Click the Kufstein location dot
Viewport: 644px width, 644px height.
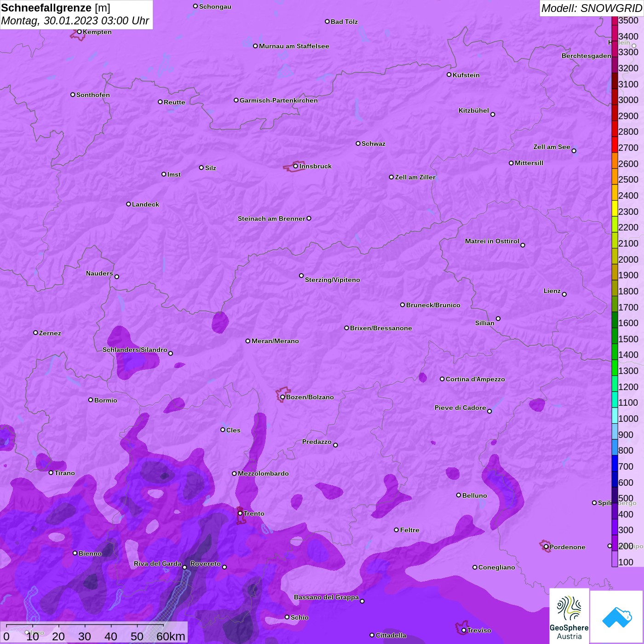(x=449, y=75)
